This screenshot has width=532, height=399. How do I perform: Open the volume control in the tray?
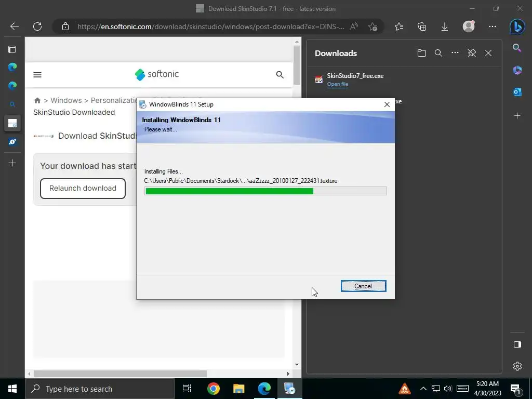tap(448, 389)
